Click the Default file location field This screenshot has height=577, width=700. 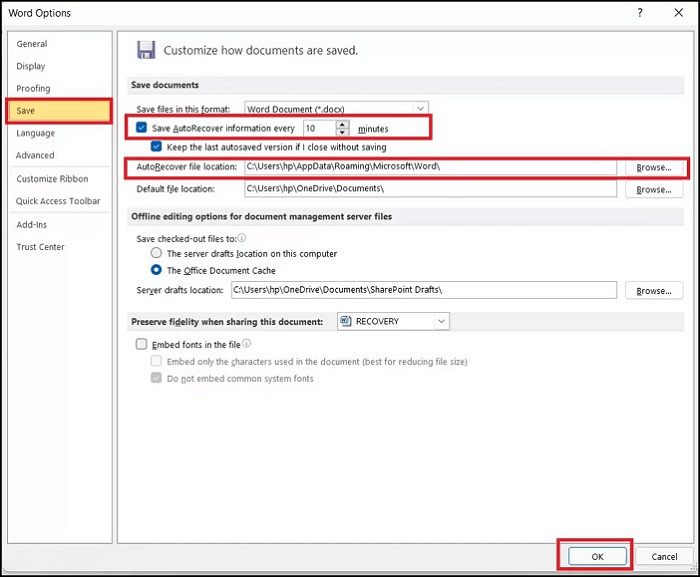click(x=430, y=188)
